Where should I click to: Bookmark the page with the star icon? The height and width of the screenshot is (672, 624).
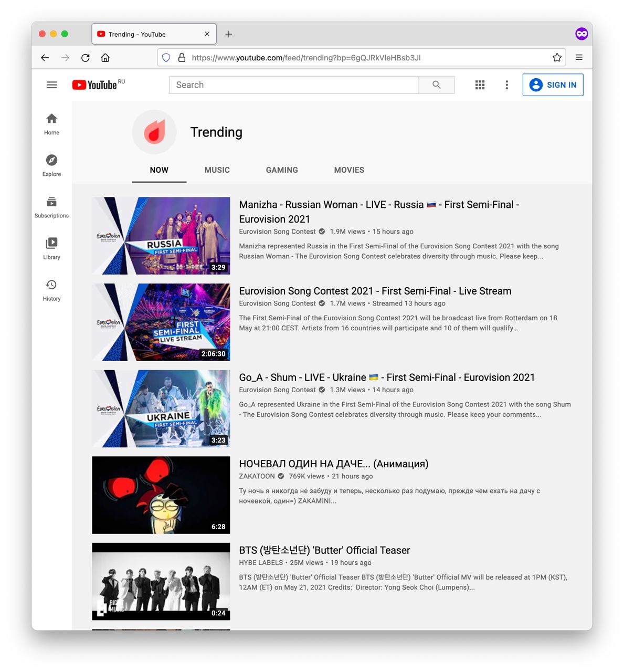[x=557, y=58]
